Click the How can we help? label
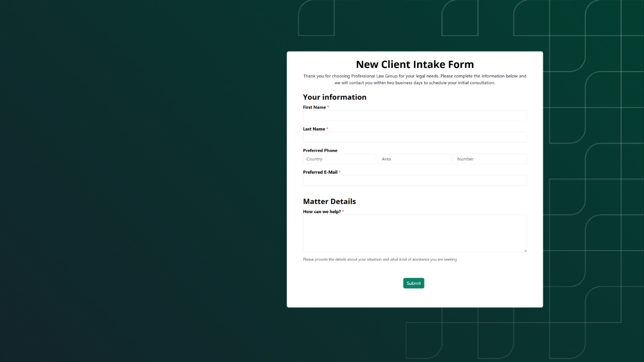 point(322,212)
